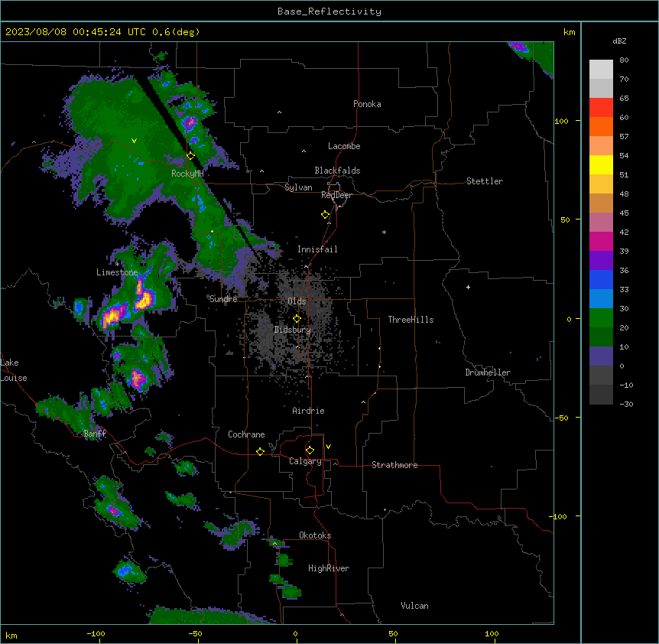Click the Limestone label
The width and height of the screenshot is (659, 644).
tap(117, 272)
